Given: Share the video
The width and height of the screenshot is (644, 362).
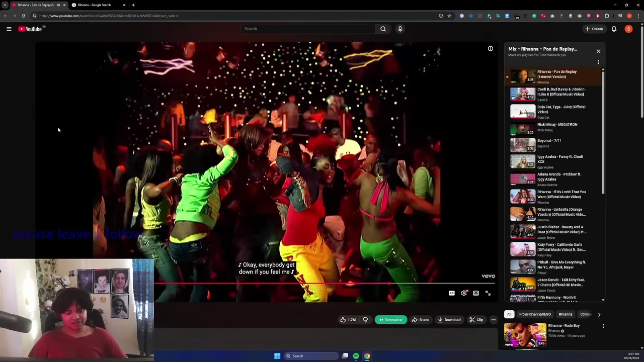Looking at the screenshot, I should [420, 320].
